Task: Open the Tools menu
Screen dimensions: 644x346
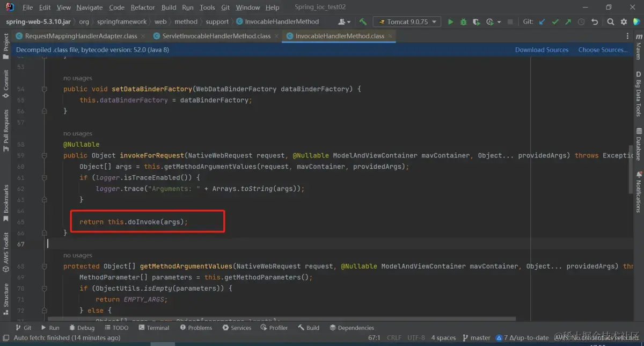Action: [207, 8]
